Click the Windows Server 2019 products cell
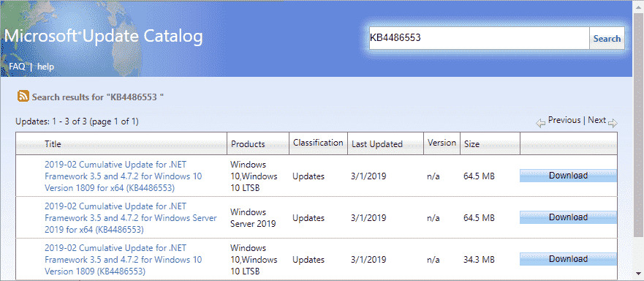The width and height of the screenshot is (644, 281). tap(253, 218)
